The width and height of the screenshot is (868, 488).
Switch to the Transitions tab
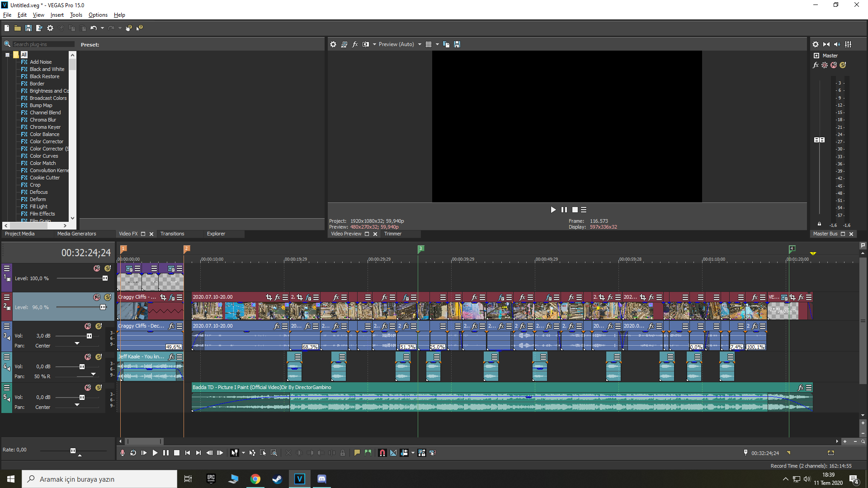(172, 234)
